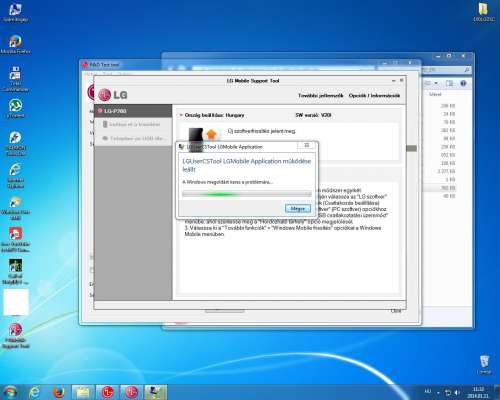Viewport: 500px width, 400px height.
Task: Click the volume icon in system tray
Action: [458, 392]
